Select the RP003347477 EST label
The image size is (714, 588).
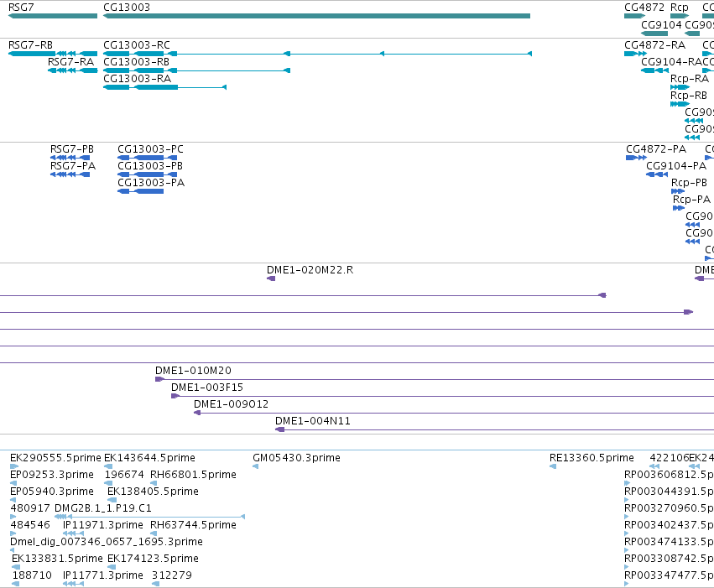tap(669, 575)
